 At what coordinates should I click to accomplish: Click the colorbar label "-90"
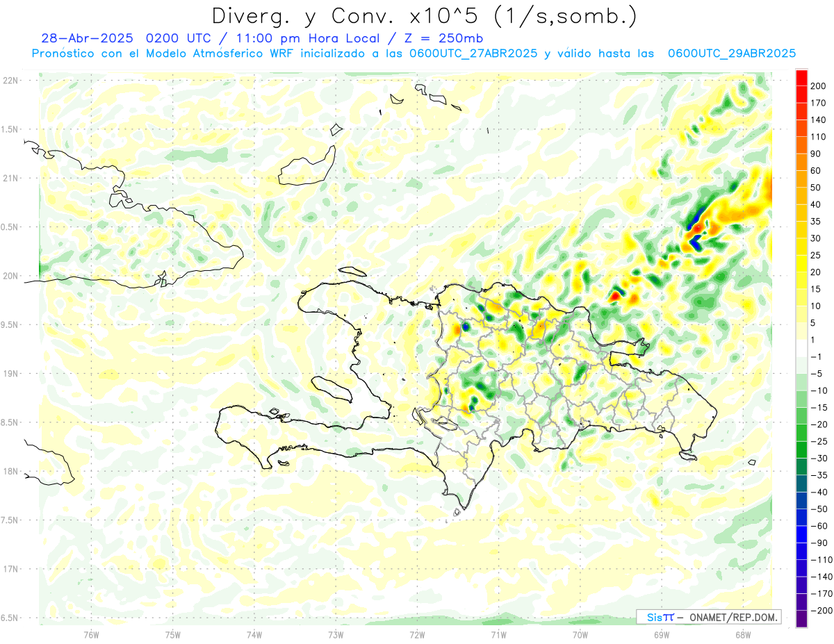(821, 543)
